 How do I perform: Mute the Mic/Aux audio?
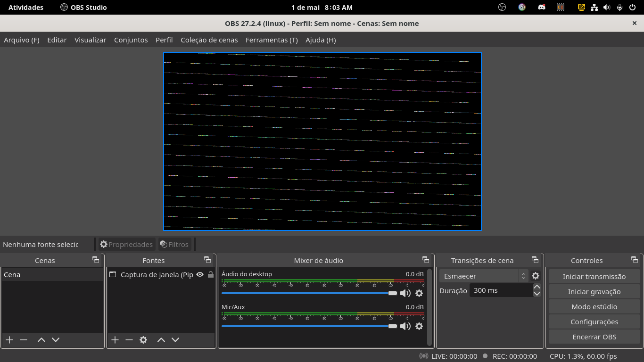point(405,326)
